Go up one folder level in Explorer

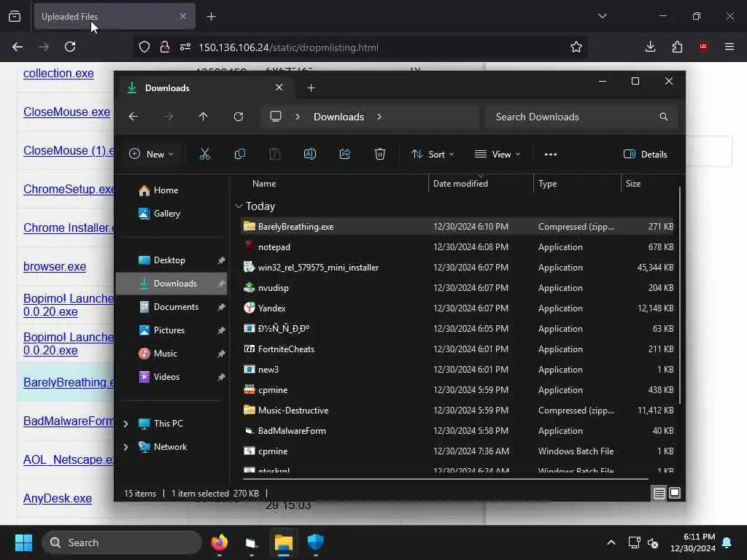coord(204,117)
